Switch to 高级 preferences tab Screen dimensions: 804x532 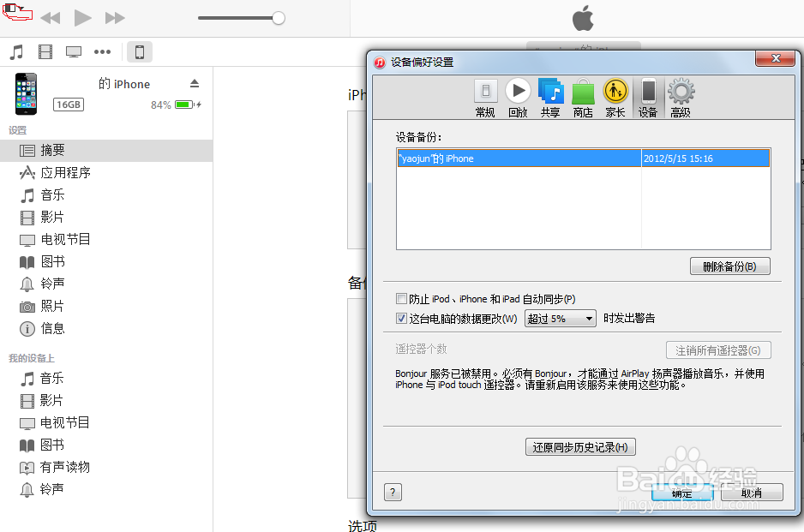click(681, 98)
